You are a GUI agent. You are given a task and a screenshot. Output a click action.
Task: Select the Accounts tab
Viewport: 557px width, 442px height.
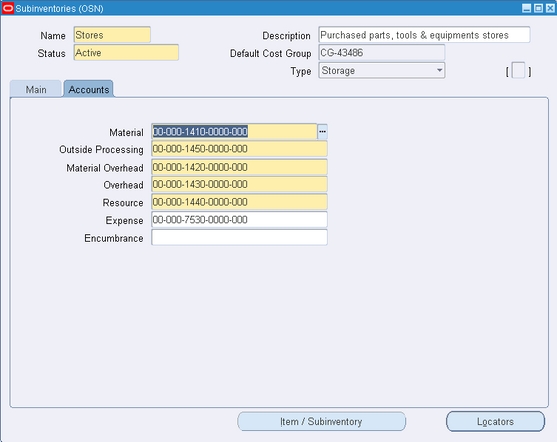(89, 89)
